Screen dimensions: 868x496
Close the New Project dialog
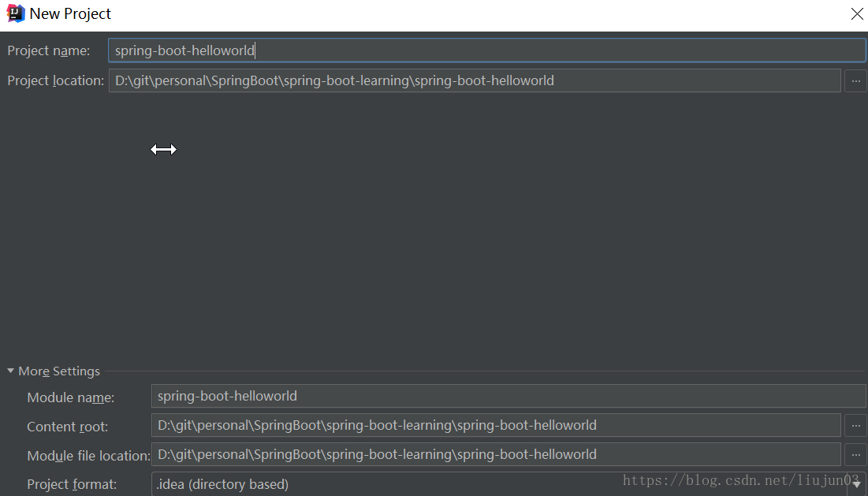[857, 14]
